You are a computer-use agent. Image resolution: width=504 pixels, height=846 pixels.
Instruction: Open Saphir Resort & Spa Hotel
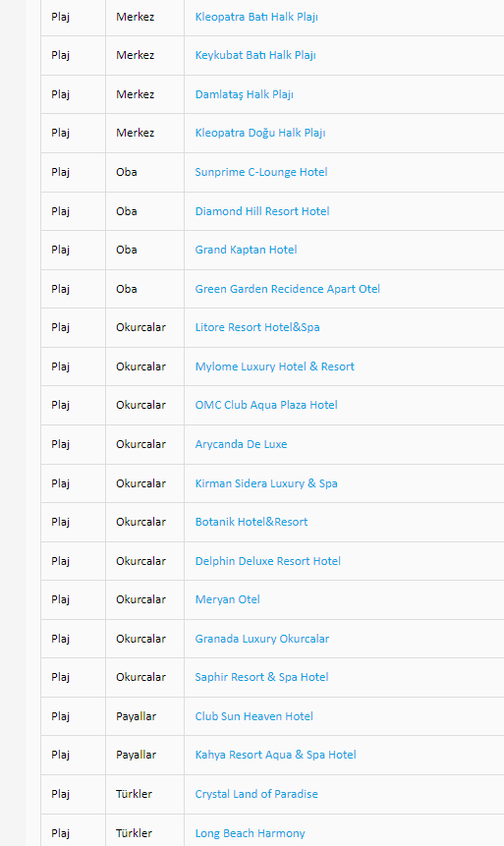(x=261, y=677)
